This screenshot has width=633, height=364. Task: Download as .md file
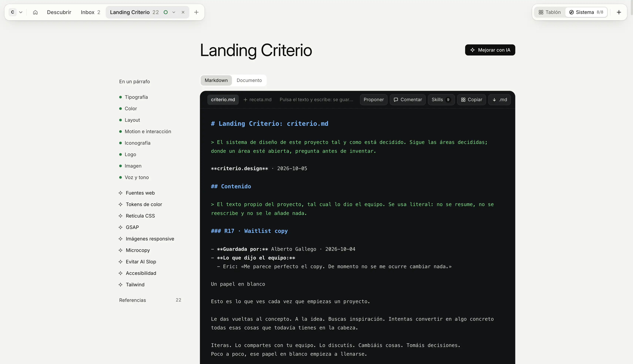[x=499, y=100]
